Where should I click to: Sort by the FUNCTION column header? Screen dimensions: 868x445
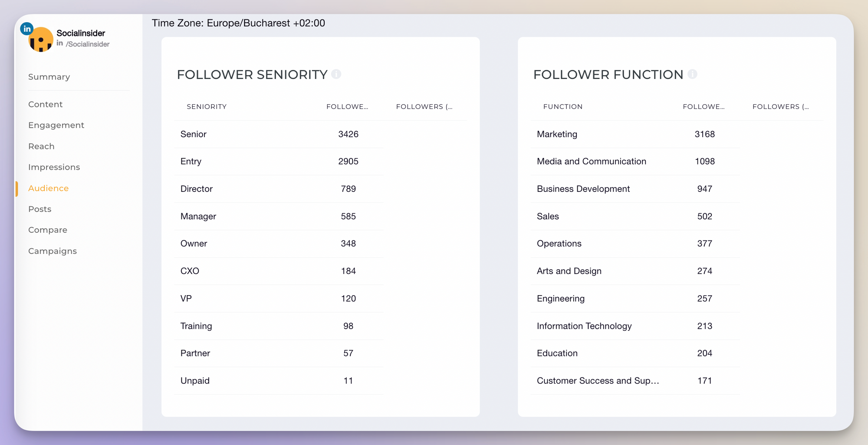tap(563, 106)
